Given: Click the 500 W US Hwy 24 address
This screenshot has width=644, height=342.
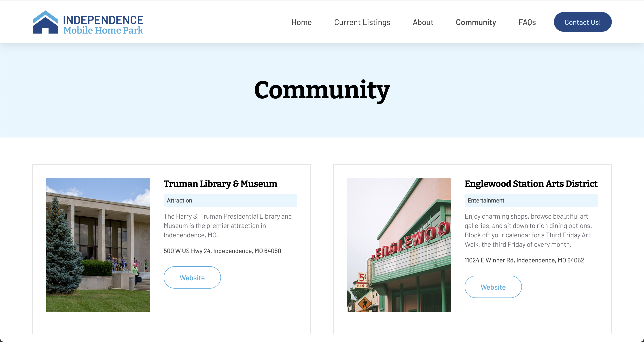Looking at the screenshot, I should click(x=222, y=251).
